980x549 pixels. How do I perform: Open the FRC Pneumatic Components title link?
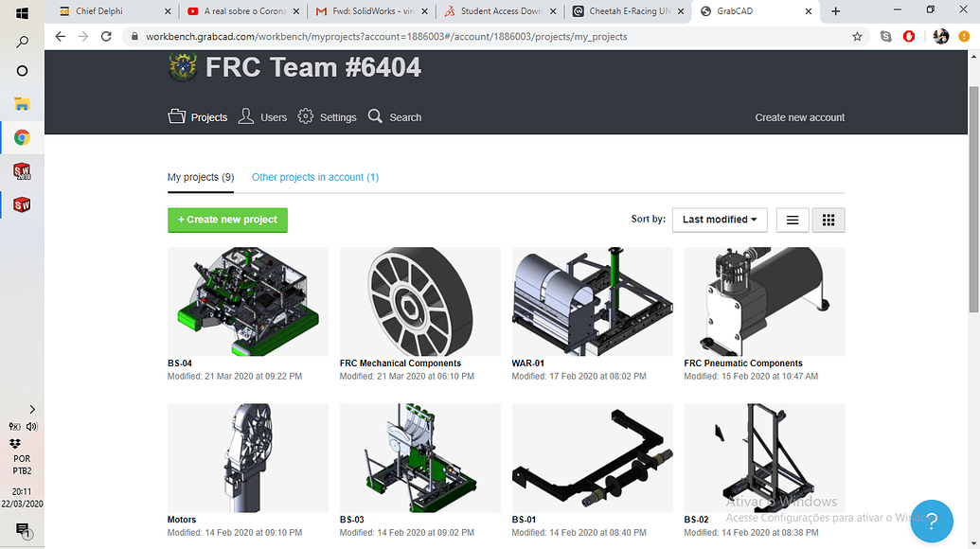click(x=743, y=363)
